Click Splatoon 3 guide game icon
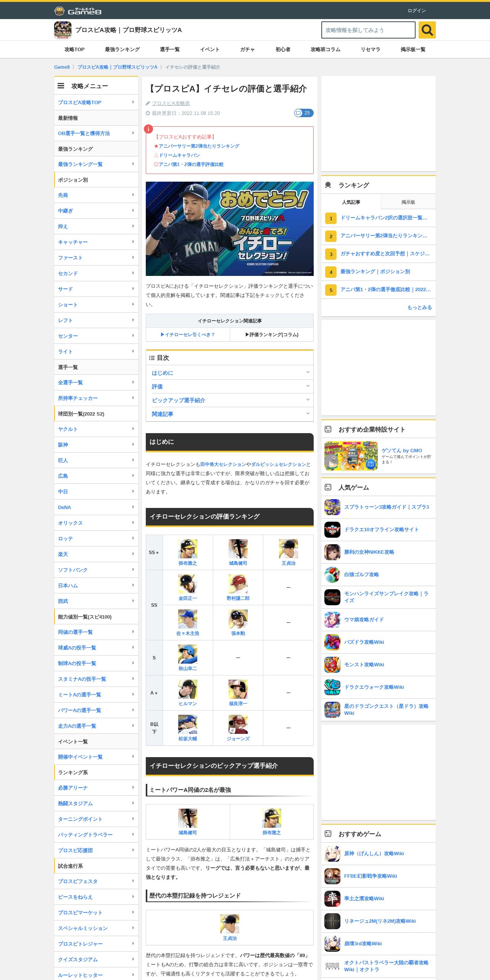Screen dimensions: 490x980 click(x=332, y=507)
